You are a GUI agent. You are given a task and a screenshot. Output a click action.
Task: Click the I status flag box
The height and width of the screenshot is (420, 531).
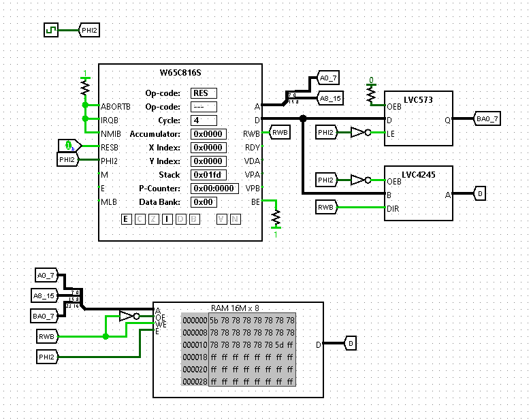166,219
